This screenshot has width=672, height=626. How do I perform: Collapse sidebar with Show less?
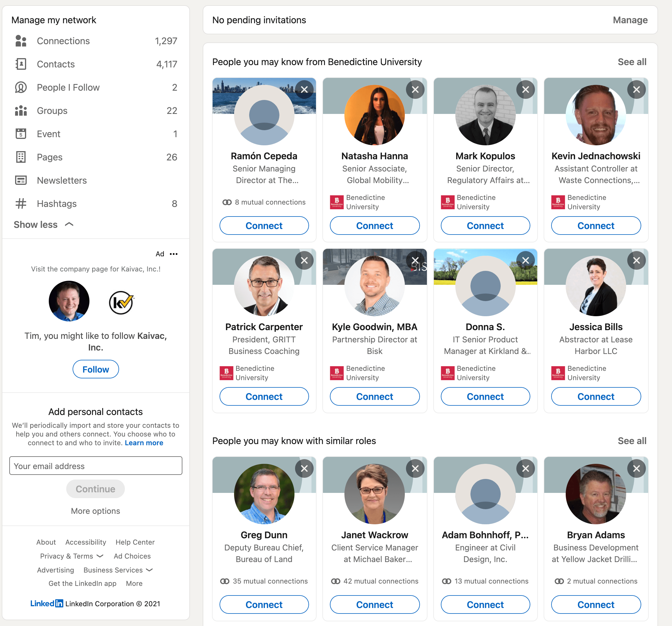pos(44,225)
